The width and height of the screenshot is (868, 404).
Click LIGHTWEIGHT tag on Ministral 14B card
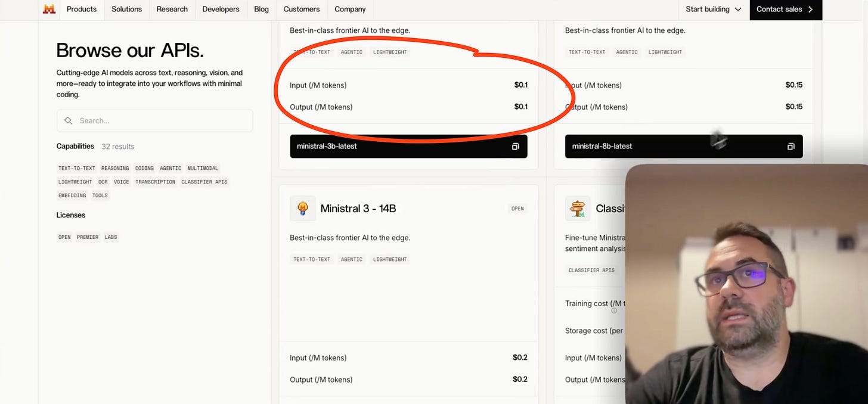point(390,259)
